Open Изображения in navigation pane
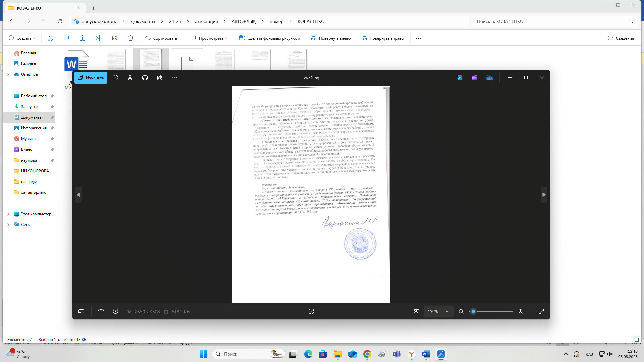This screenshot has width=644, height=362. [34, 128]
